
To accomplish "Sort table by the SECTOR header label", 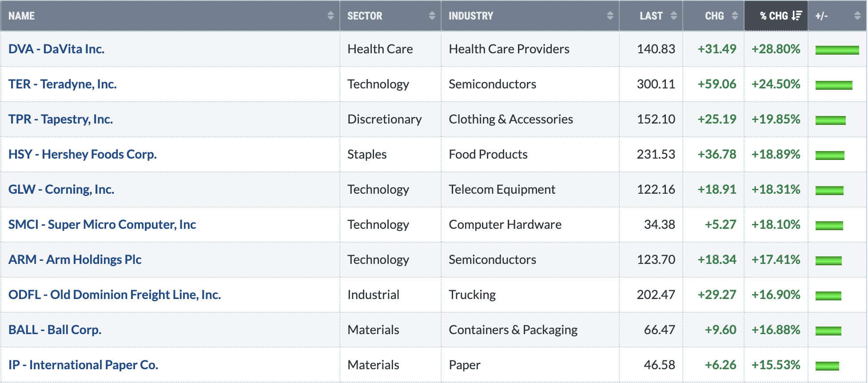I will click(x=365, y=16).
